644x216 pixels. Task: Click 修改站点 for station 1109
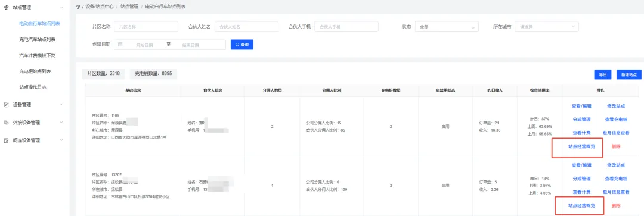615,106
